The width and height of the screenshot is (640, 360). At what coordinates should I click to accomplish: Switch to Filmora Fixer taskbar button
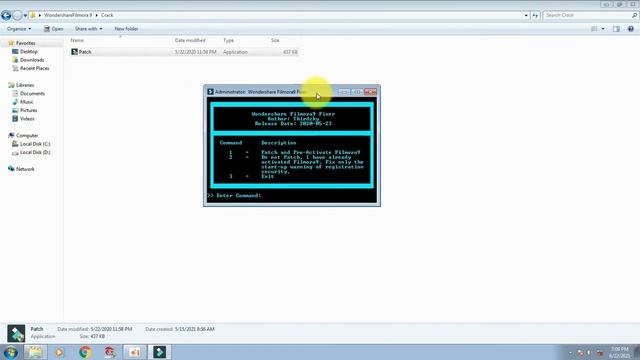coord(160,352)
